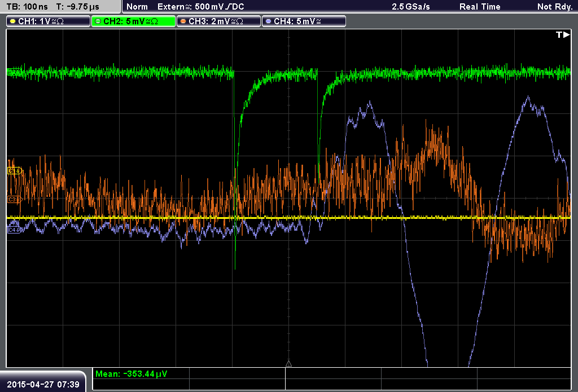Click the Real Time acquisition label
The width and height of the screenshot is (578, 392).
tap(480, 7)
